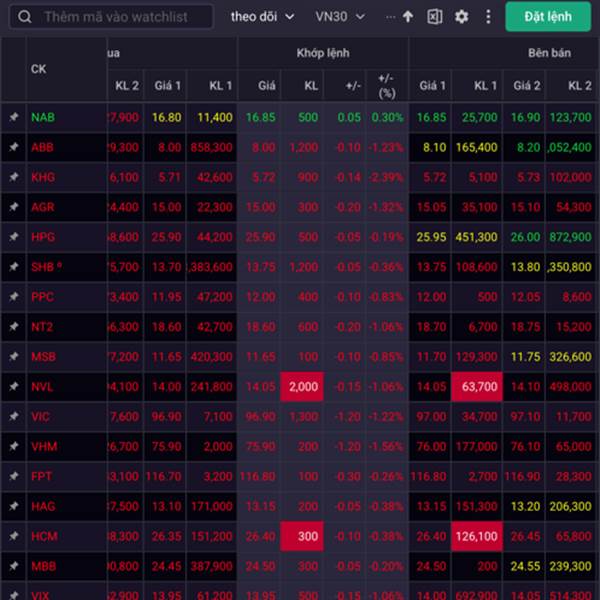Image resolution: width=600 pixels, height=600 pixels.
Task: Select the SHB ticker
Action: pyautogui.click(x=43, y=266)
